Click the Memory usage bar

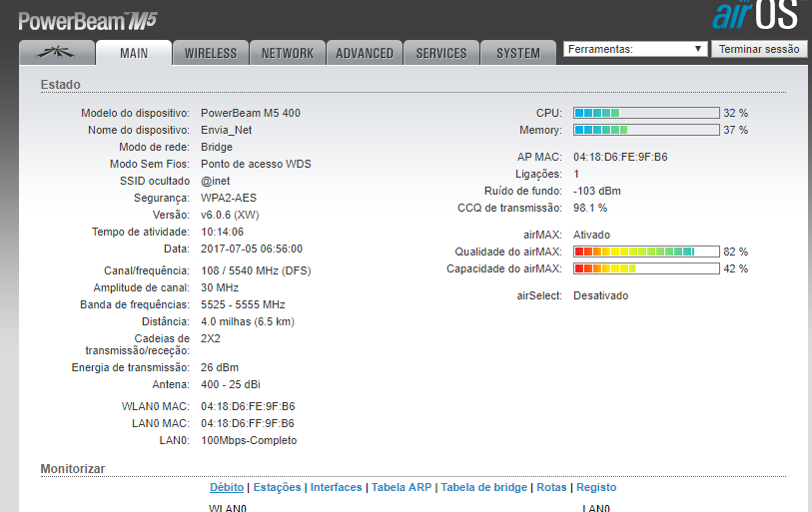[x=646, y=130]
